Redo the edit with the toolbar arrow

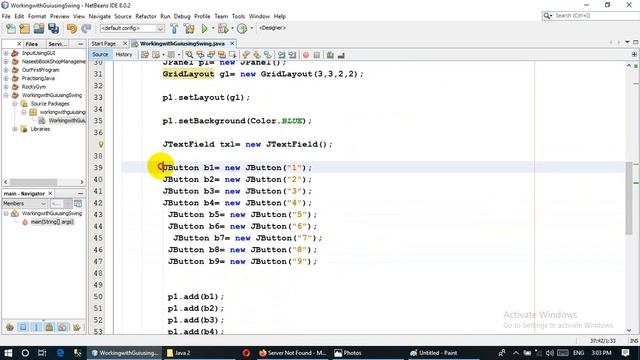click(86, 28)
